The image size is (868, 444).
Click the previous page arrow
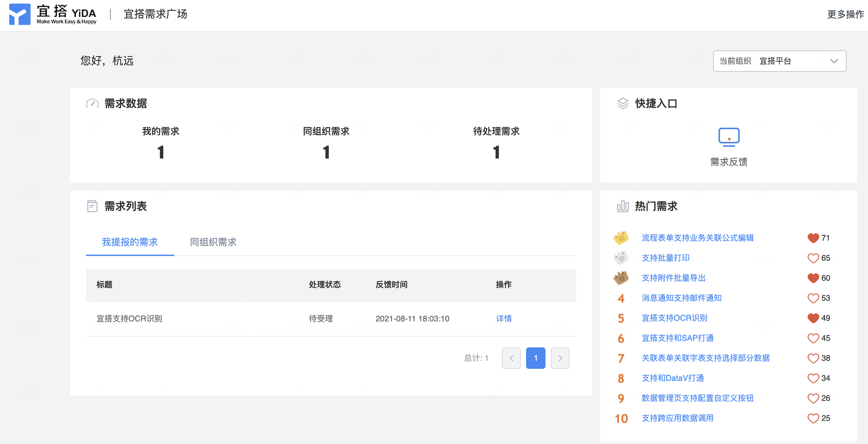tap(511, 358)
